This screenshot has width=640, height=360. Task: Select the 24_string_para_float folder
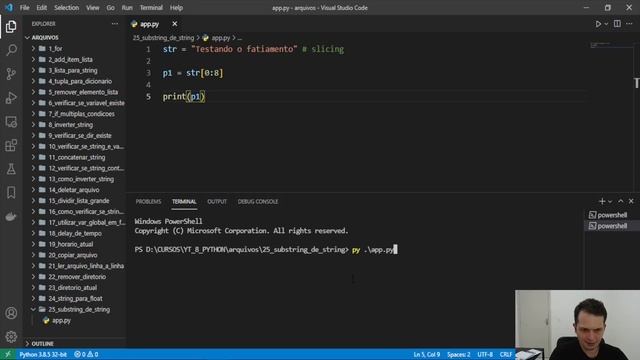75,298
